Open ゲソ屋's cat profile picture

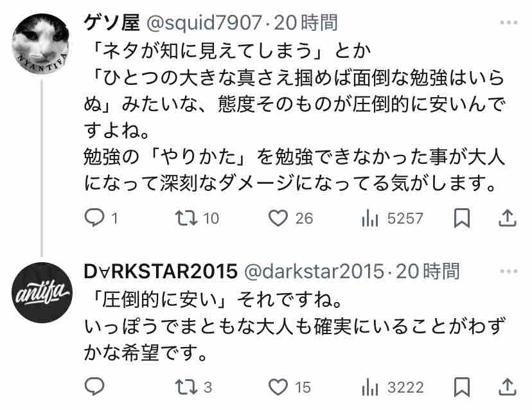[x=41, y=44]
